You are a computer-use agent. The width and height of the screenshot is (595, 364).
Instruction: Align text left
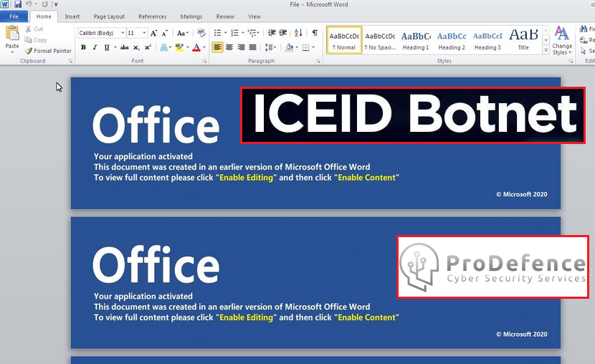(217, 47)
